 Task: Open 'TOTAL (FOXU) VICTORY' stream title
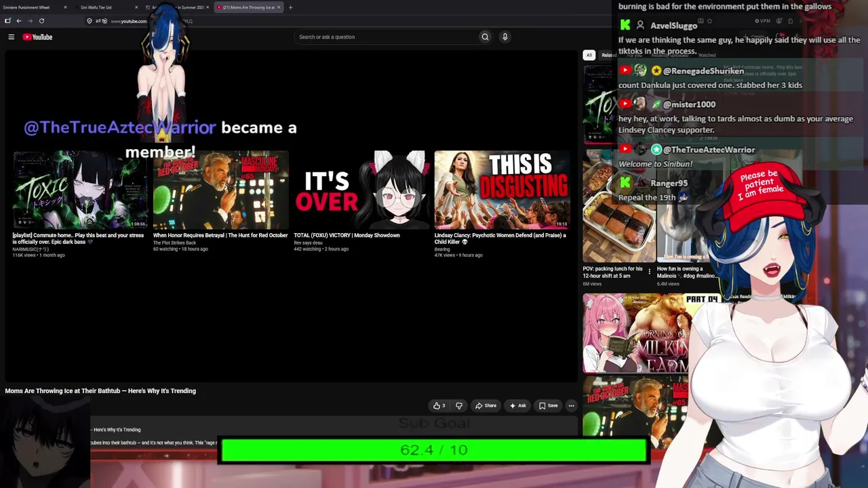coord(347,235)
